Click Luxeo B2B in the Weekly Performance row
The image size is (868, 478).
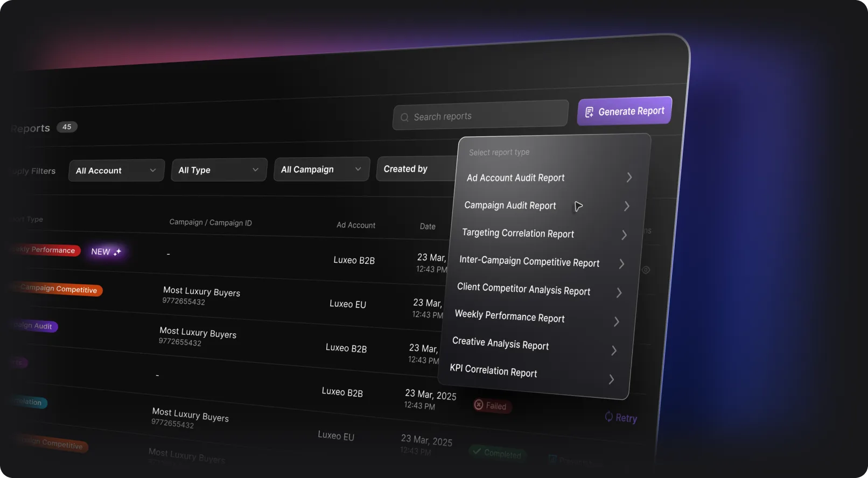354,260
